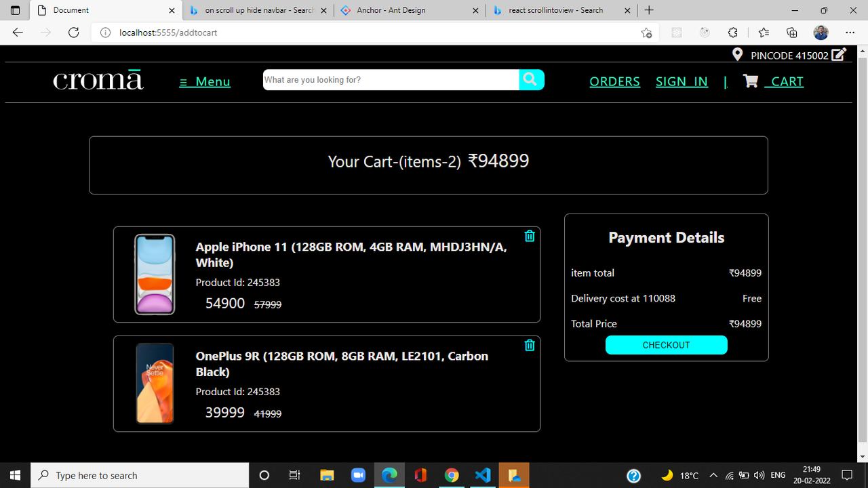
Task: Open a new browser tab
Action: pyautogui.click(x=649, y=10)
